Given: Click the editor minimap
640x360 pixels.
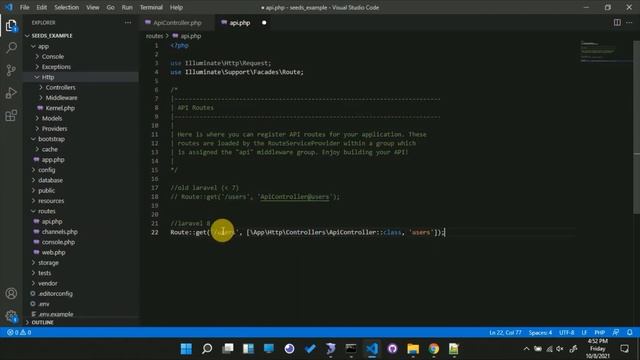Looking at the screenshot, I should coord(606,51).
